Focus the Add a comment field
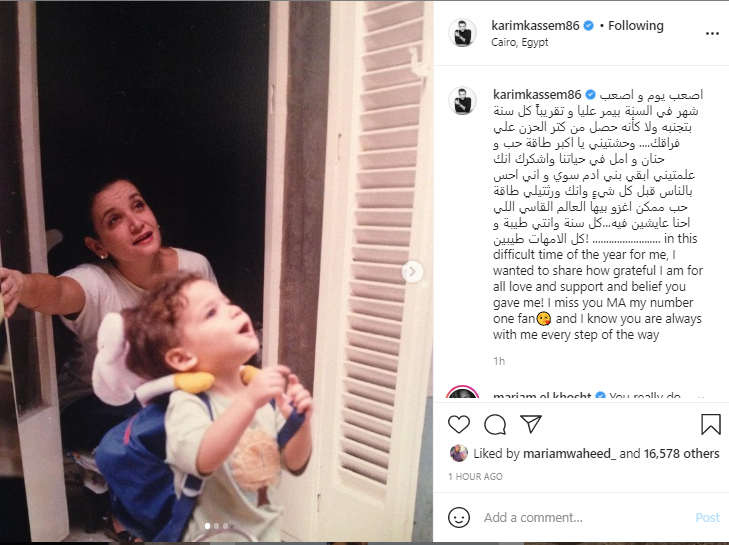Viewport: 729px width, 545px height. (x=586, y=518)
